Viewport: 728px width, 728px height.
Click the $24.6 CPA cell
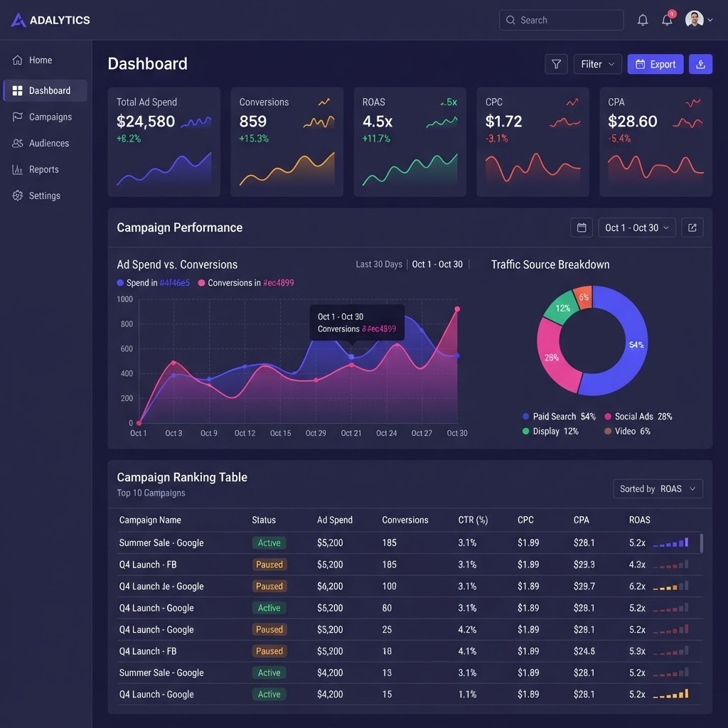[x=584, y=651]
